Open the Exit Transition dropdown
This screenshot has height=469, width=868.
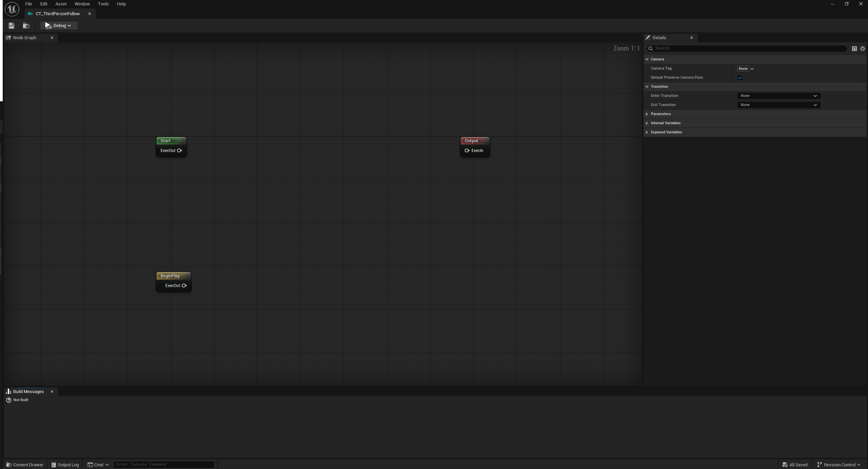(778, 105)
